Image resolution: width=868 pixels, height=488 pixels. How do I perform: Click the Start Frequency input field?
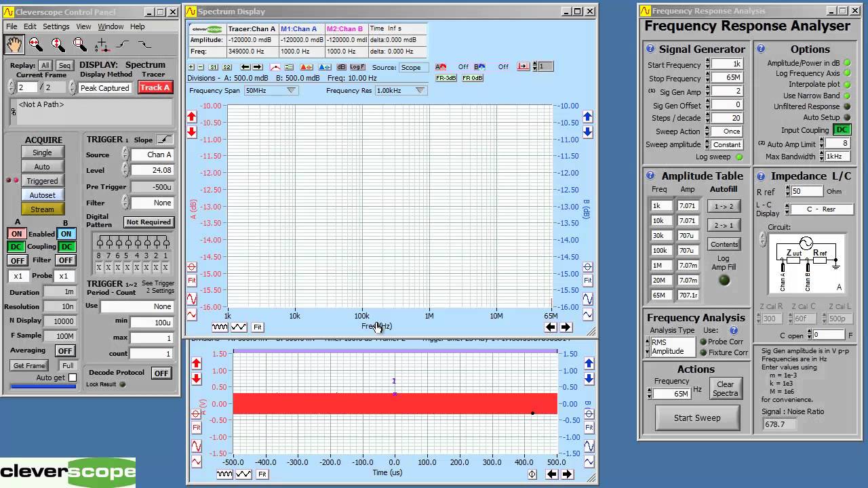click(x=727, y=64)
